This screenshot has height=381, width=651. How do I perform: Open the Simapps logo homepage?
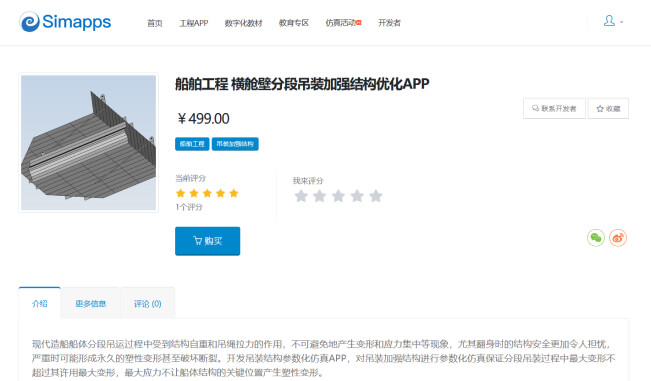tap(65, 22)
